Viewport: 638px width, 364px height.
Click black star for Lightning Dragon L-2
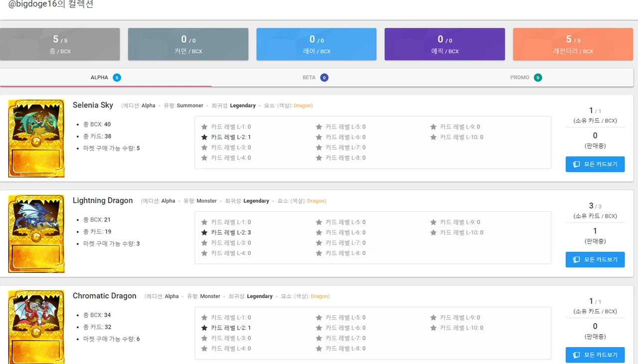[204, 233]
